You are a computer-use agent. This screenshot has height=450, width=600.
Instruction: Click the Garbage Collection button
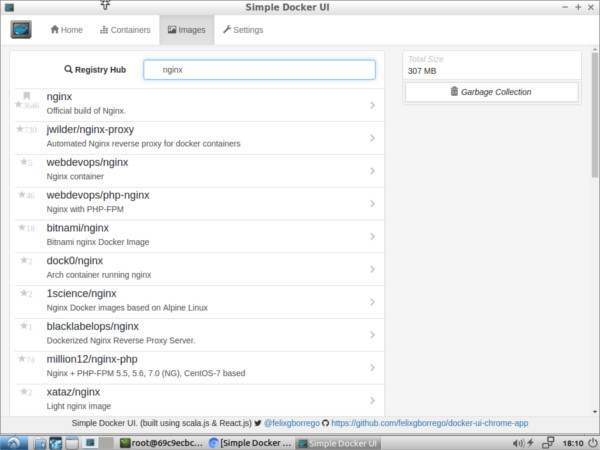[x=492, y=92]
